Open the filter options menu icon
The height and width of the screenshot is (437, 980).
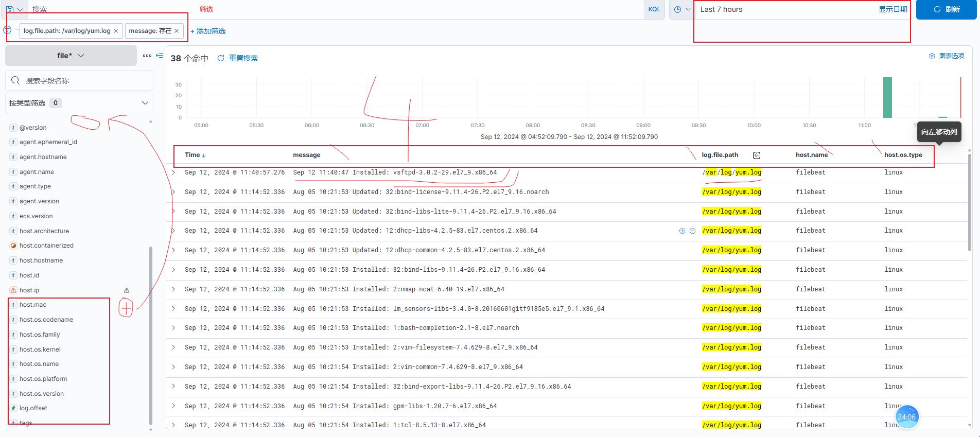[x=7, y=30]
